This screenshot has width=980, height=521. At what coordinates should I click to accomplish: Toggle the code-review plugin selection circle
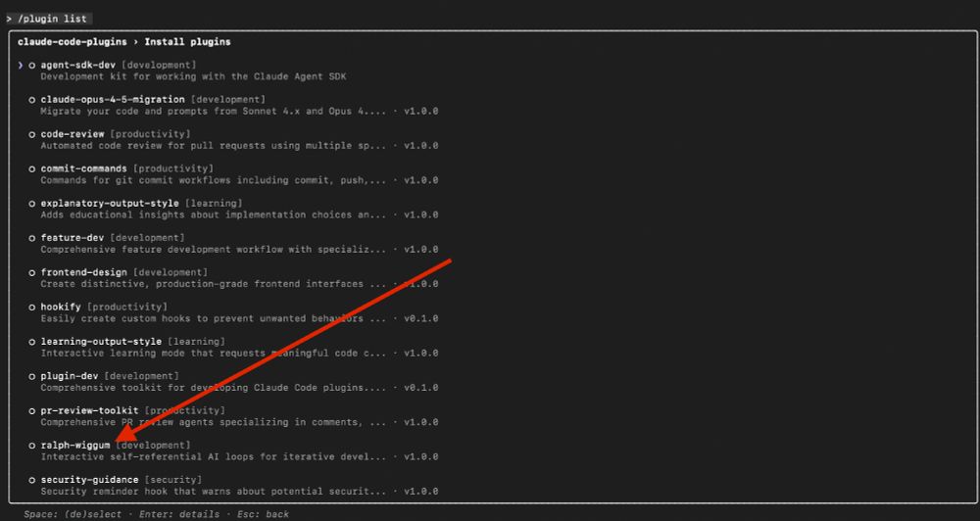32,134
